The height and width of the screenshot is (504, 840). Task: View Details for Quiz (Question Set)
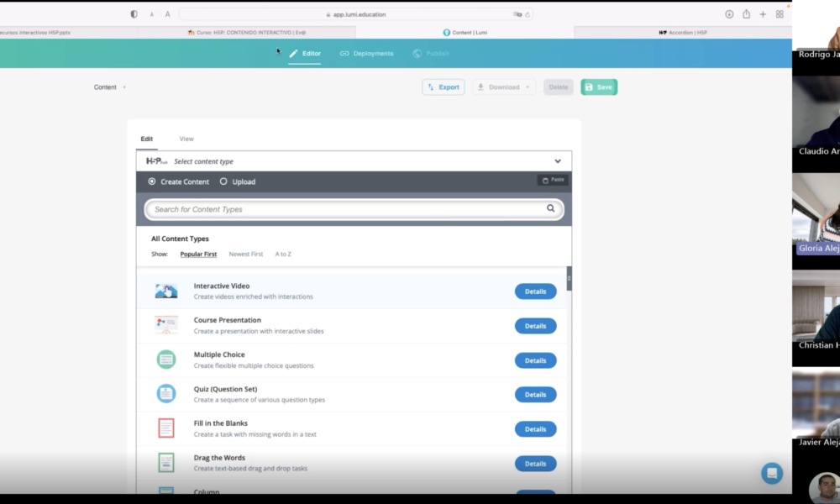click(x=536, y=395)
